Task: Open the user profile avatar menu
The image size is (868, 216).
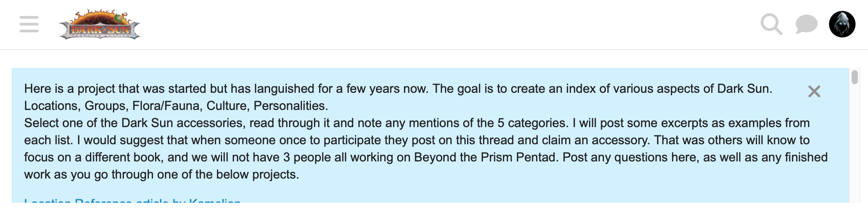Action: point(842,24)
